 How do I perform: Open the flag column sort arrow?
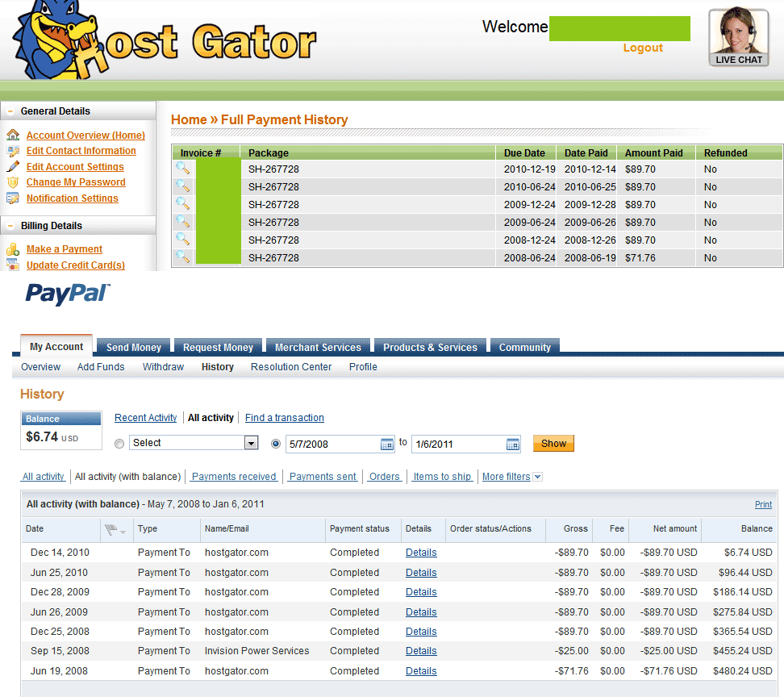(123, 532)
